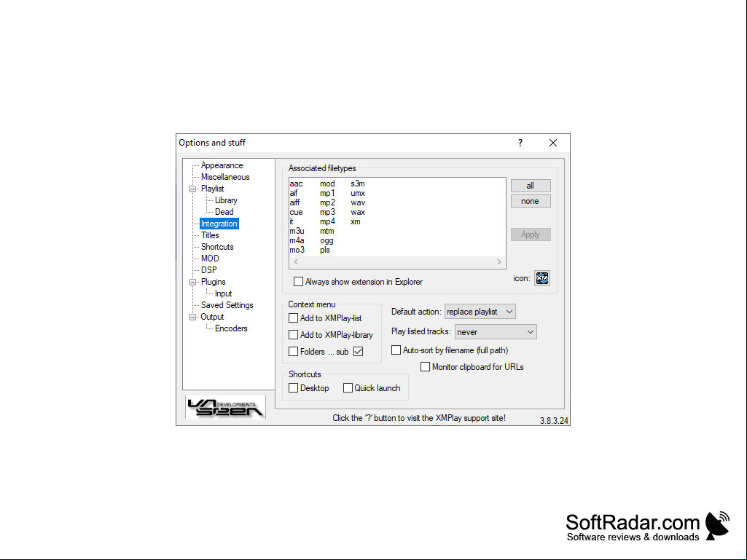Select the m4a filetype
Image resolution: width=747 pixels, height=560 pixels.
click(x=297, y=240)
